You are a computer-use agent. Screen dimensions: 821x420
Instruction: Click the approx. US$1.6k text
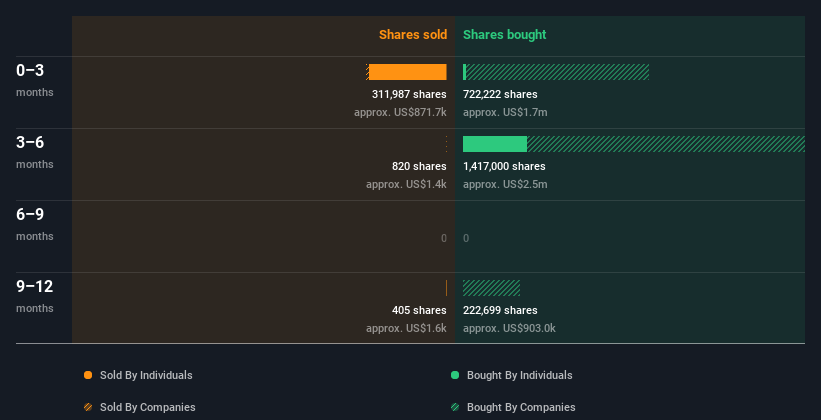[x=406, y=328]
